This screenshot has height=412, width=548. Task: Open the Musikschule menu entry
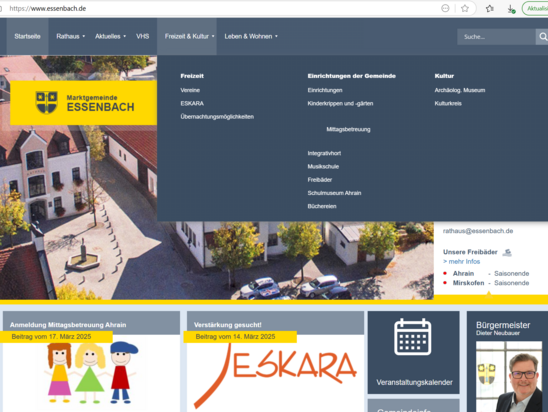323,166
